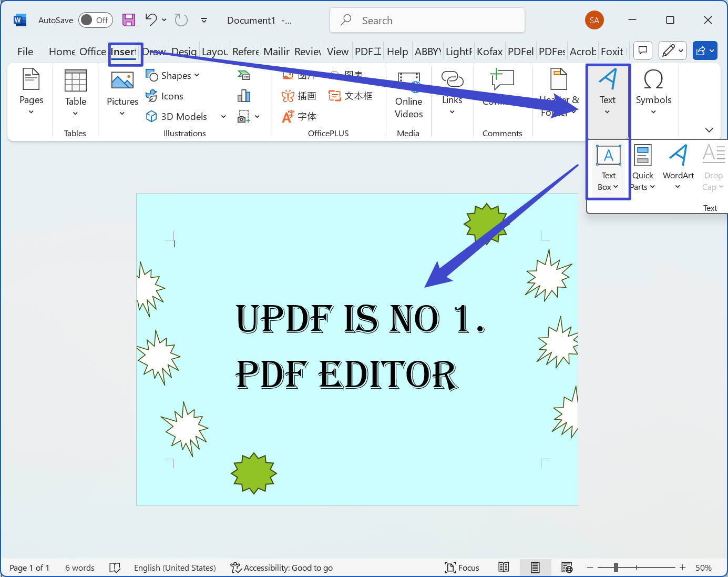Toggle the AutoSave switch
Screen dimensions: 728x577
point(96,20)
